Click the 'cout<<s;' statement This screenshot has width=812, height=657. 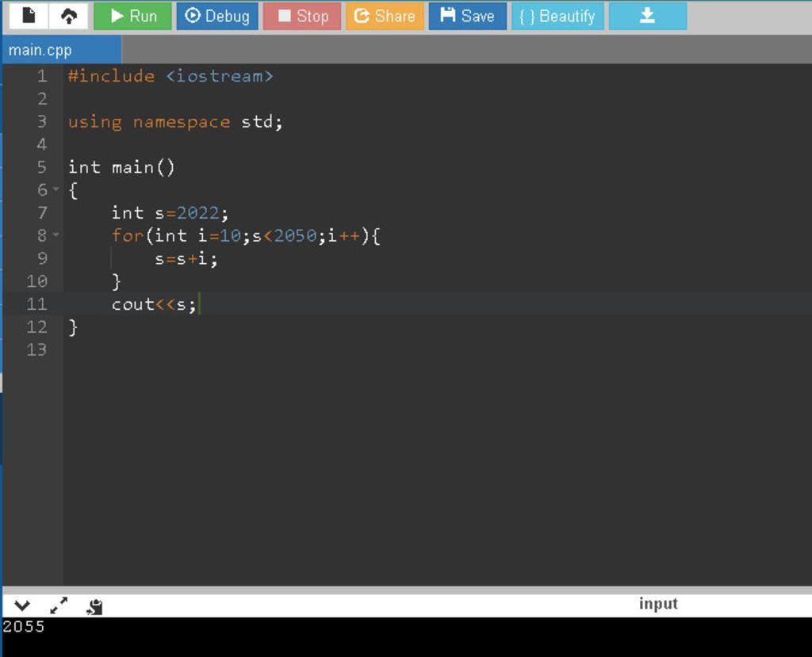pos(154,304)
